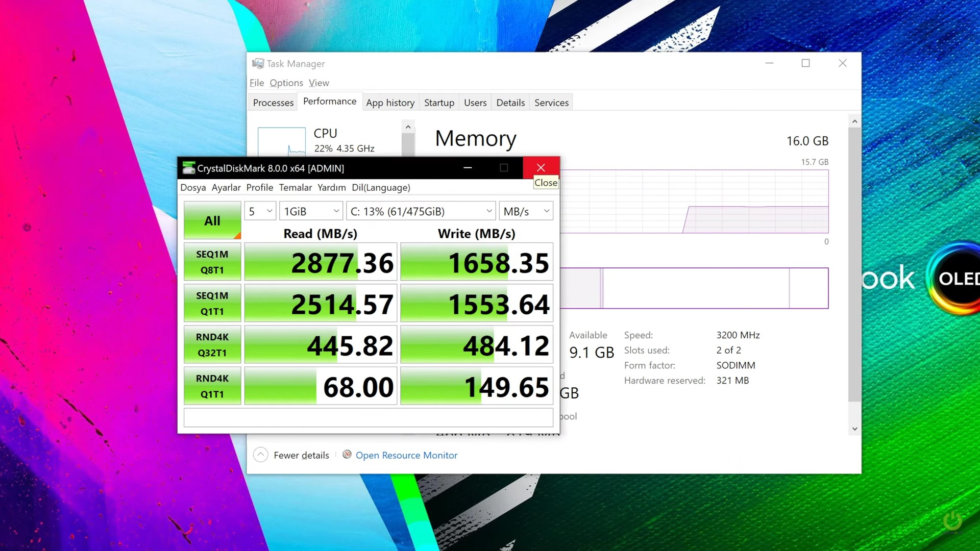Expand the 1GiB test size dropdown
The image size is (980, 551).
pos(311,211)
